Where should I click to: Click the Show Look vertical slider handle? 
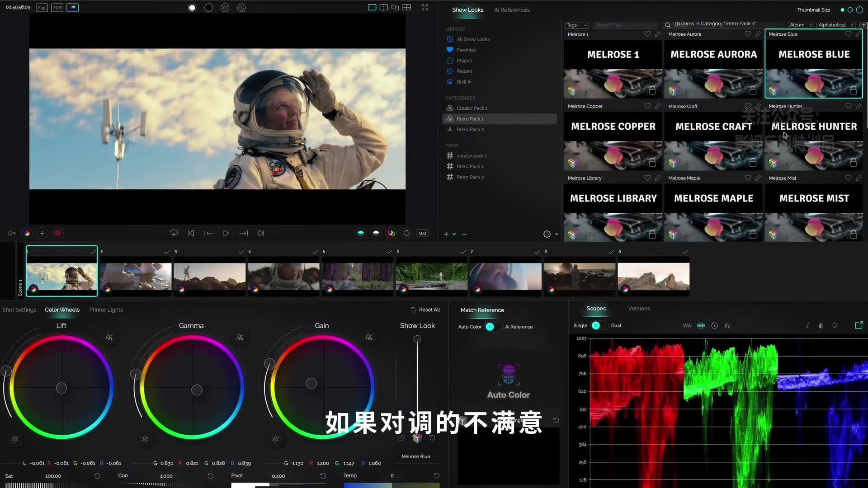click(417, 339)
